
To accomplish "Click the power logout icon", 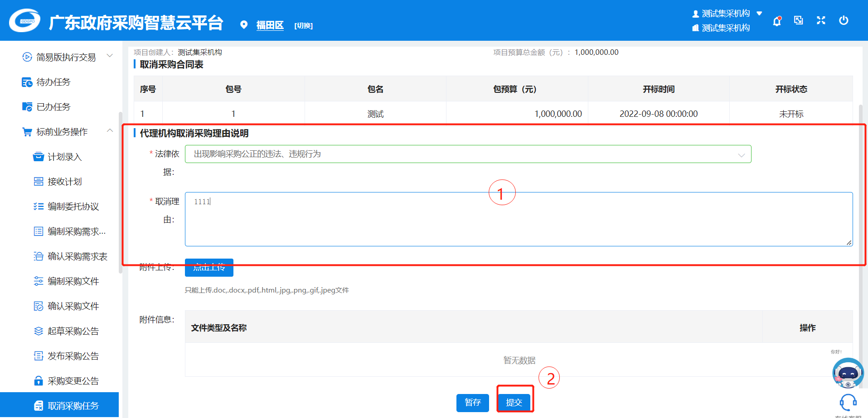I will (x=844, y=20).
